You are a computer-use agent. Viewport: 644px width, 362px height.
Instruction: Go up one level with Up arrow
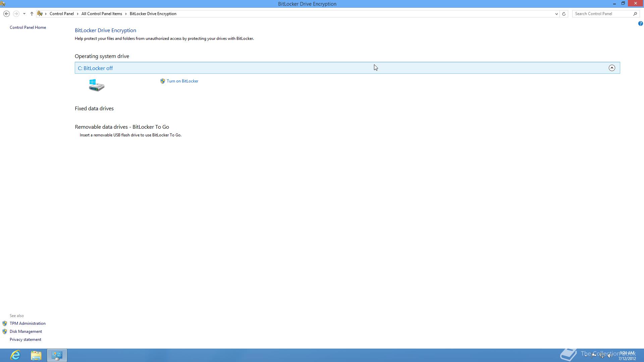pyautogui.click(x=32, y=14)
